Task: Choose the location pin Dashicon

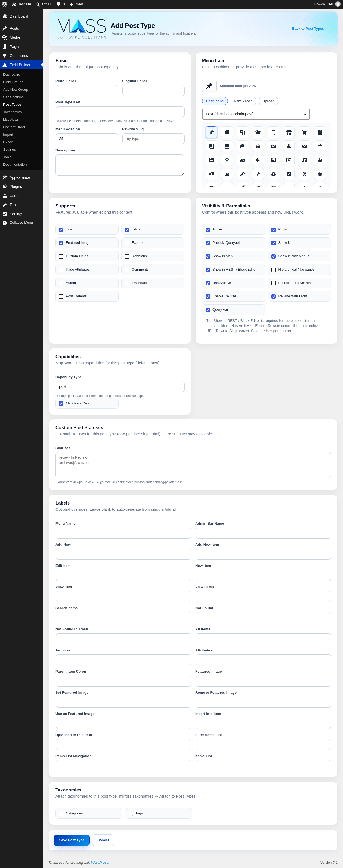Action: tap(227, 160)
